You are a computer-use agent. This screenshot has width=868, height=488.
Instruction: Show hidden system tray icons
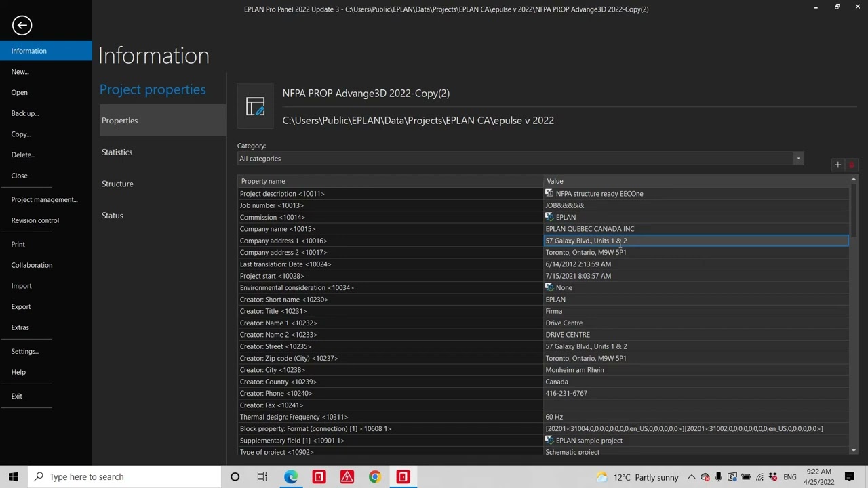tap(691, 476)
